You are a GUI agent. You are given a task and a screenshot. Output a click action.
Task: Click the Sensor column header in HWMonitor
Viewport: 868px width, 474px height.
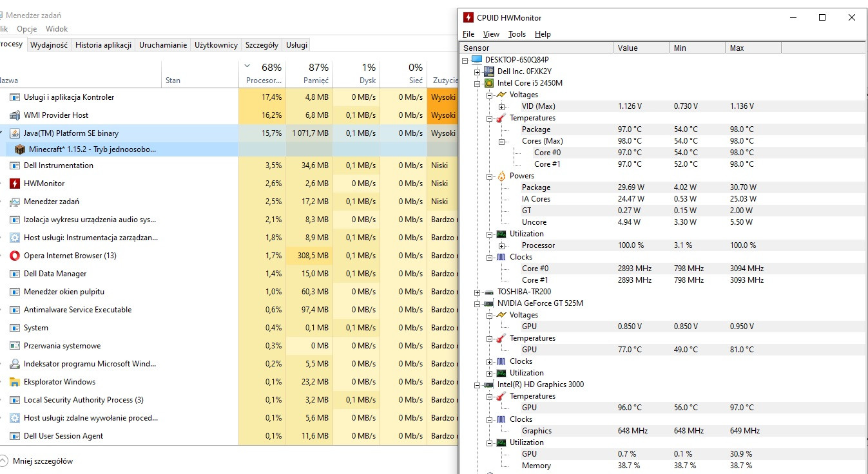coord(535,48)
